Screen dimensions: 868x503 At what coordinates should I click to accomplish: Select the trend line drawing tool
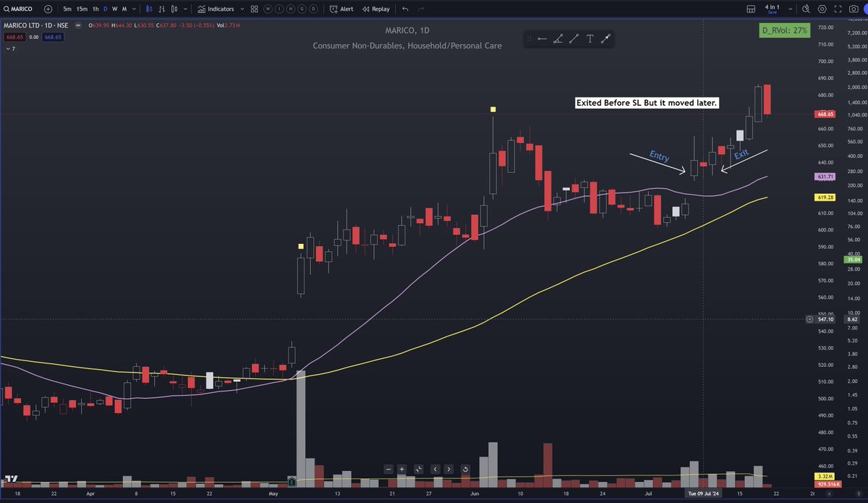pyautogui.click(x=574, y=39)
